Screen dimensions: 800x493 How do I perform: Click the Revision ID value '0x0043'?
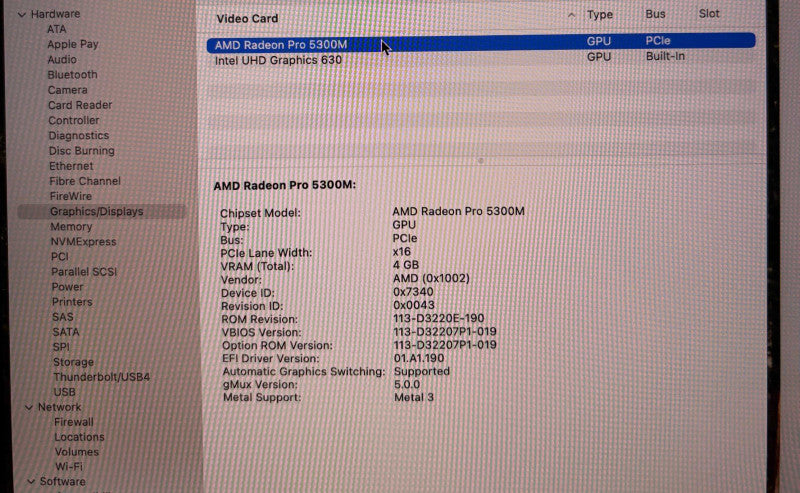coord(414,305)
